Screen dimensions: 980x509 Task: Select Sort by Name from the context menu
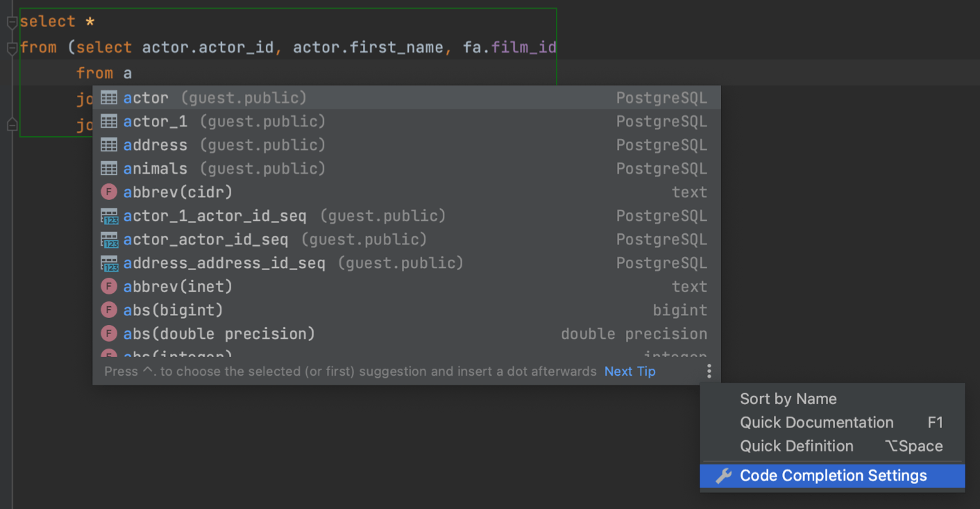point(788,399)
